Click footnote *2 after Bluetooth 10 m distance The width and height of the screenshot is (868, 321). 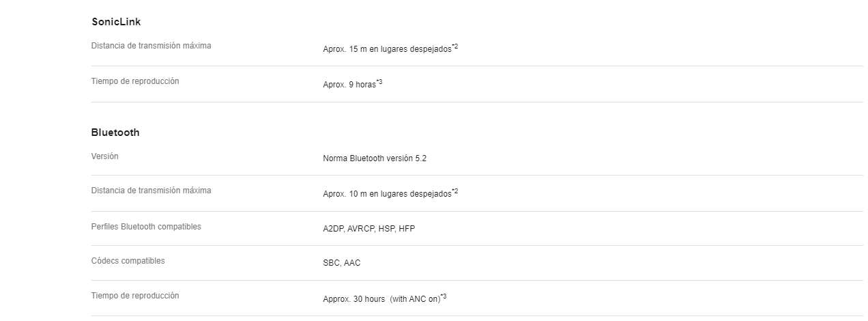pyautogui.click(x=455, y=191)
